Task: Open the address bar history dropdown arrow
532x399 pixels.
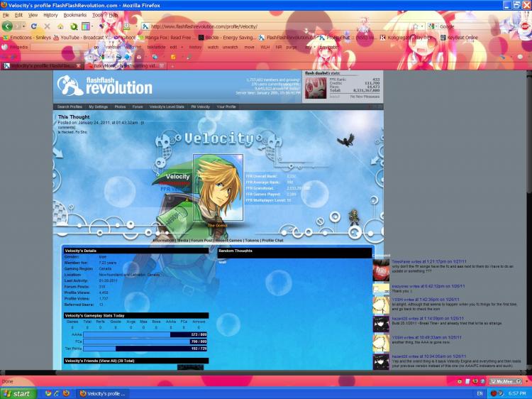Action: tap(423, 26)
